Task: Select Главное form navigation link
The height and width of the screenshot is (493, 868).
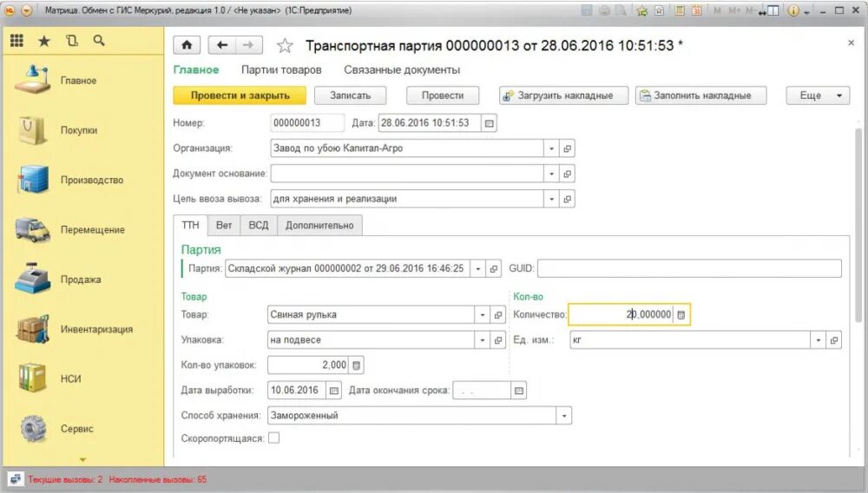Action: tap(196, 70)
